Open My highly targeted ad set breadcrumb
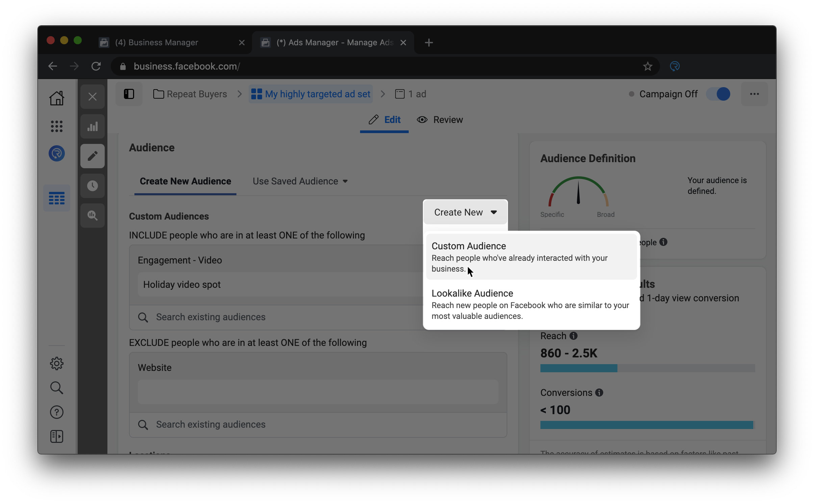The width and height of the screenshot is (814, 504). pyautogui.click(x=311, y=94)
